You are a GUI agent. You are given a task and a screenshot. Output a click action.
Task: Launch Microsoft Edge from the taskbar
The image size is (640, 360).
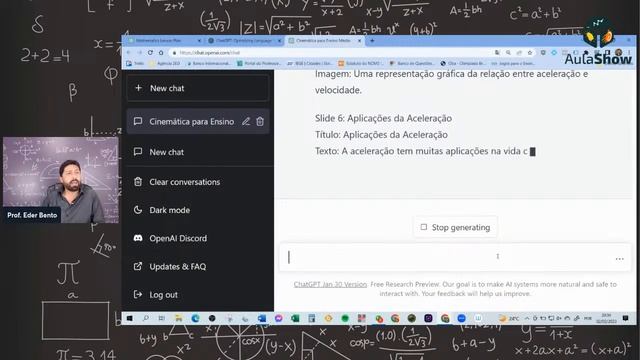tap(195, 318)
